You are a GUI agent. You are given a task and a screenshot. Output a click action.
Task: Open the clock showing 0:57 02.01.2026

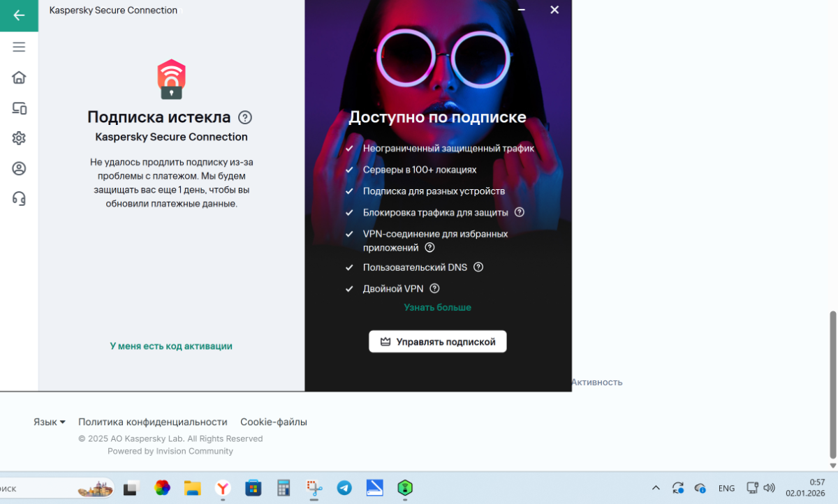pos(805,488)
